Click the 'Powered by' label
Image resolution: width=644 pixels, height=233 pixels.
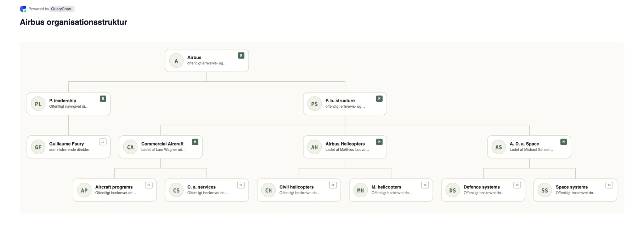coord(39,9)
